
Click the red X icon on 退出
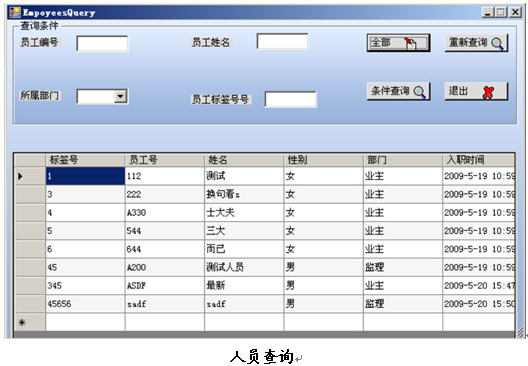click(488, 92)
